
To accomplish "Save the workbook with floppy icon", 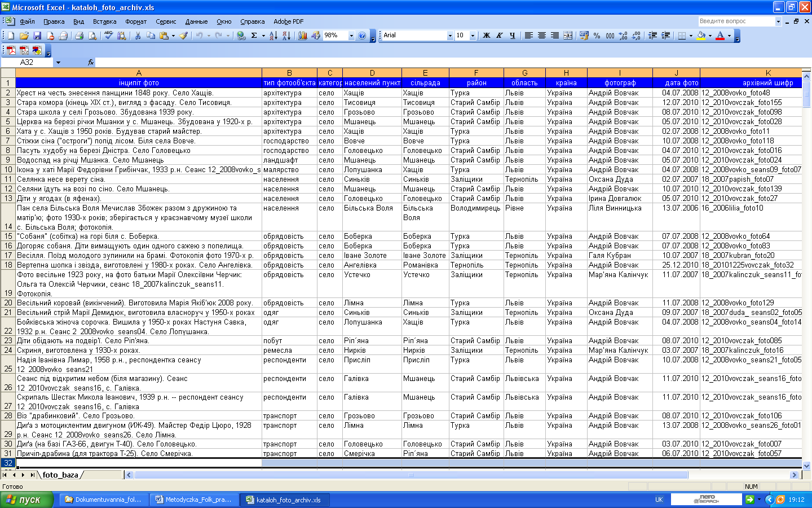I will point(37,36).
